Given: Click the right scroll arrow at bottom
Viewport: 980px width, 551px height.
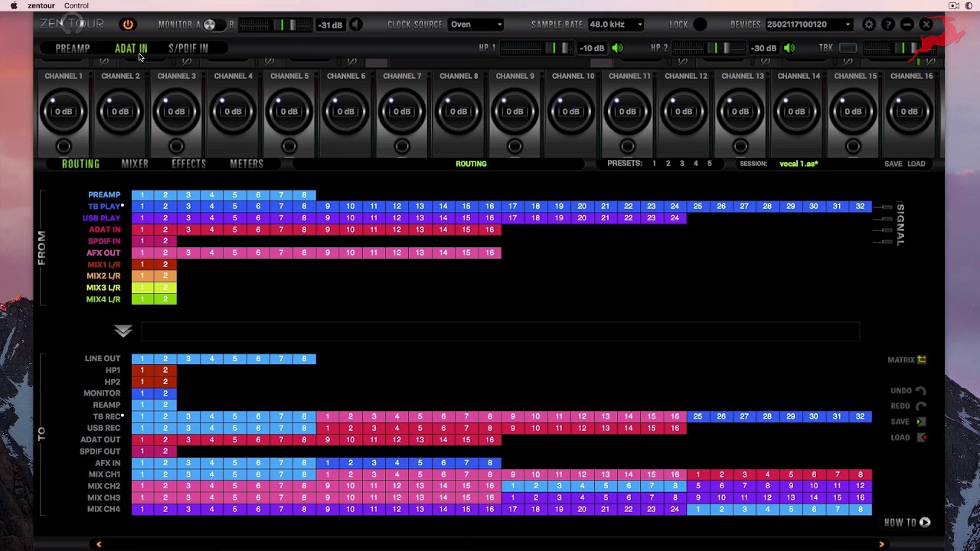Looking at the screenshot, I should click(x=881, y=544).
